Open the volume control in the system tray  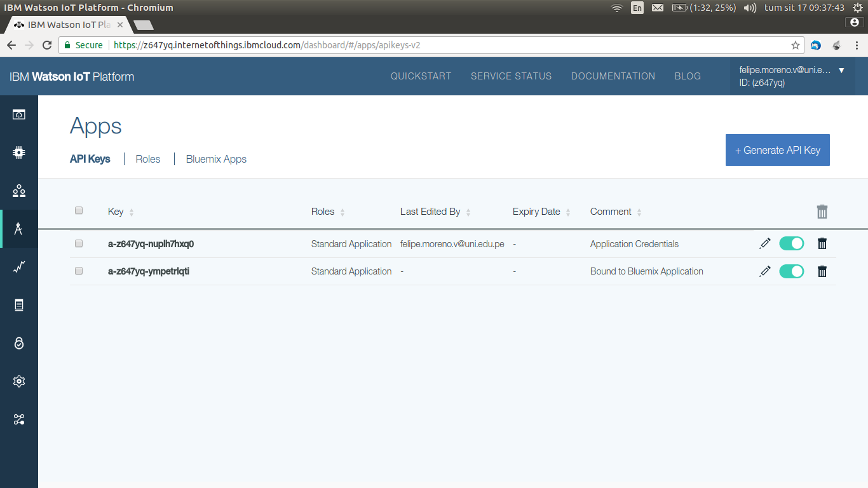[x=750, y=8]
